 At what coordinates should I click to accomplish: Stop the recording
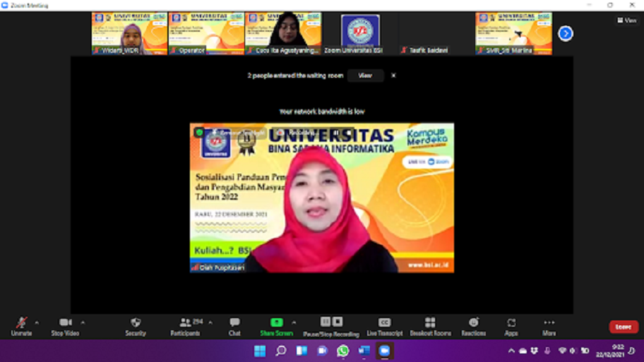pyautogui.click(x=338, y=321)
